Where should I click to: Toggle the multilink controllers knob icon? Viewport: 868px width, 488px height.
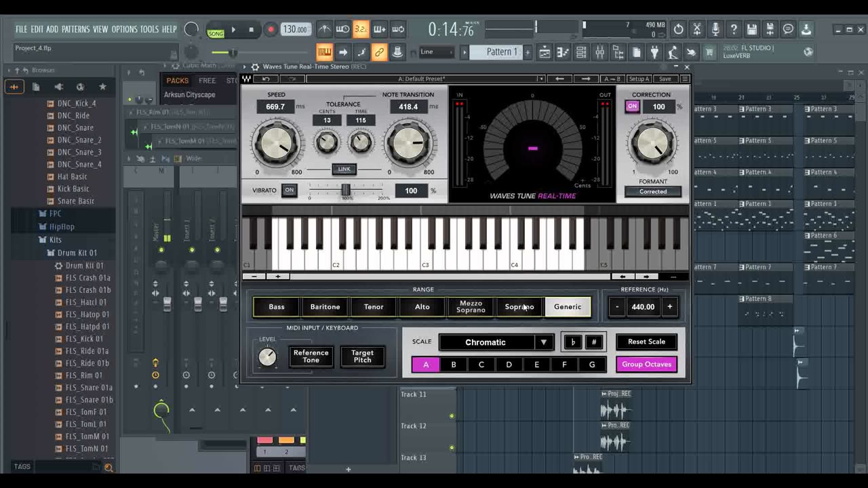(398, 52)
